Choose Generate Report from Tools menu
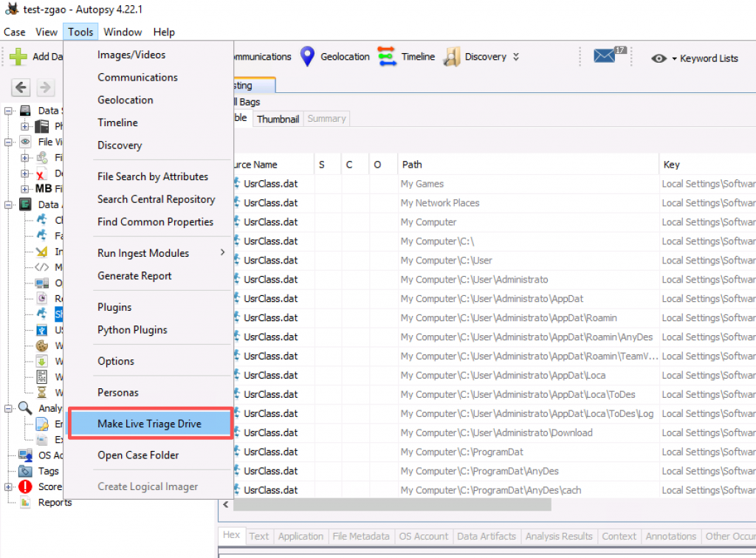This screenshot has height=558, width=756. [134, 276]
